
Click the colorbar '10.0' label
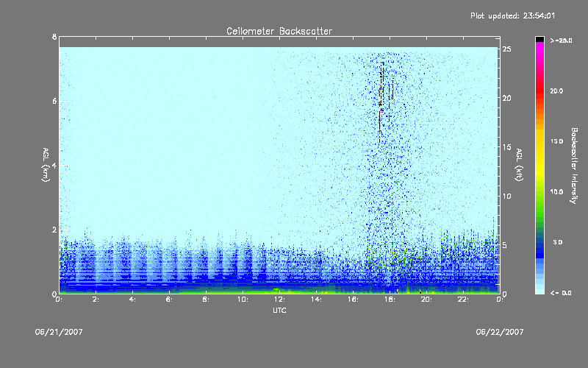[x=556, y=192]
